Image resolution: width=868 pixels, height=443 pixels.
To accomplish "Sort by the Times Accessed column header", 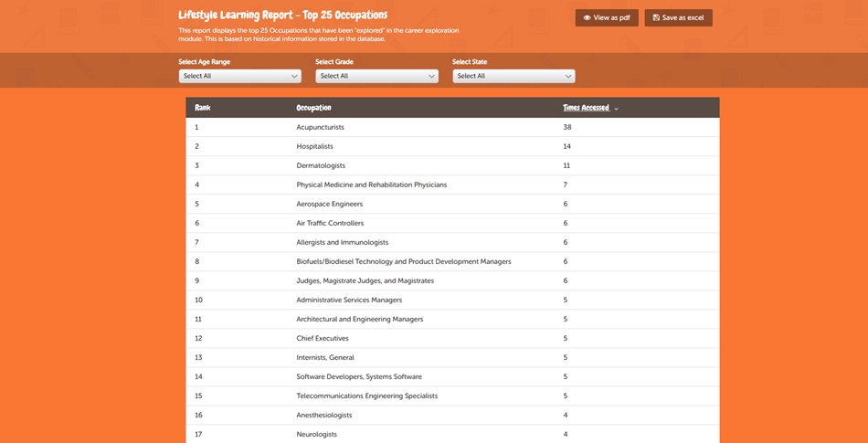I will [586, 108].
